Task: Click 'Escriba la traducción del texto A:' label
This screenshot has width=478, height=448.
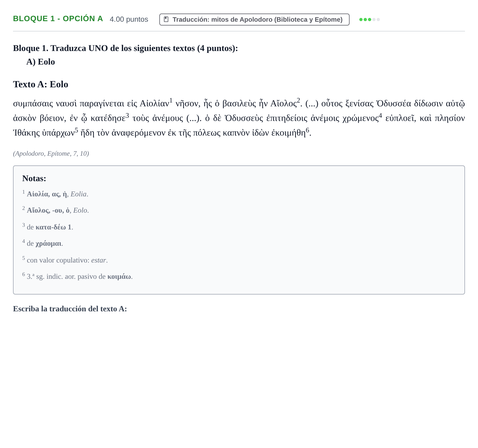Action: 70,309
